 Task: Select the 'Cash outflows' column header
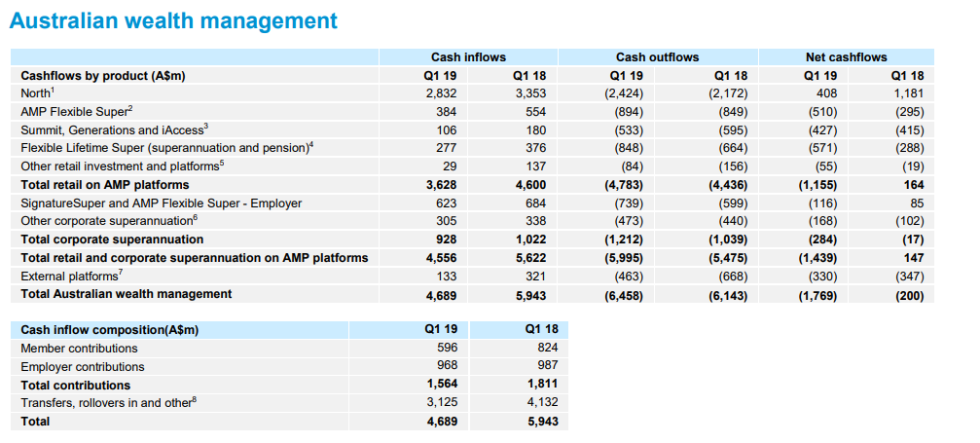click(x=658, y=56)
